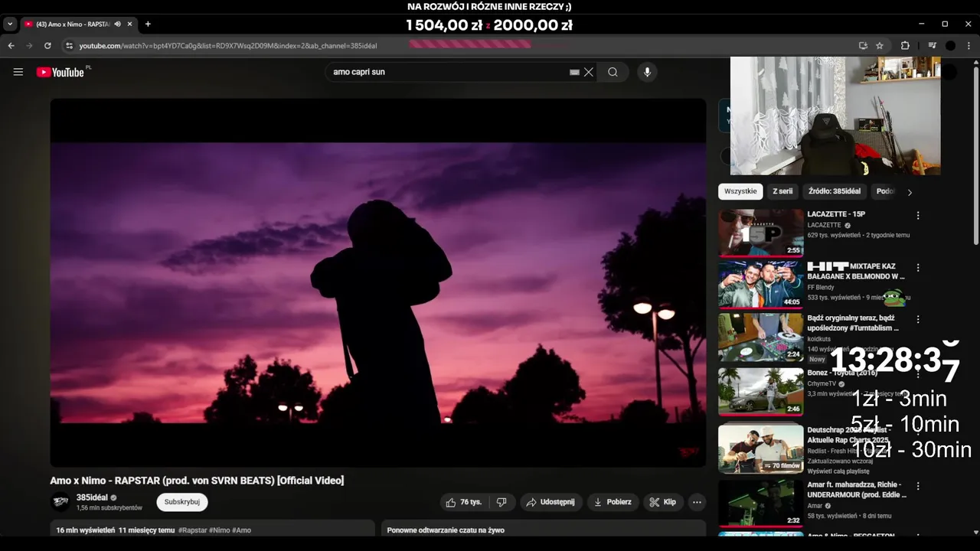
Task: Go to YouTube home via logo
Action: click(x=60, y=72)
